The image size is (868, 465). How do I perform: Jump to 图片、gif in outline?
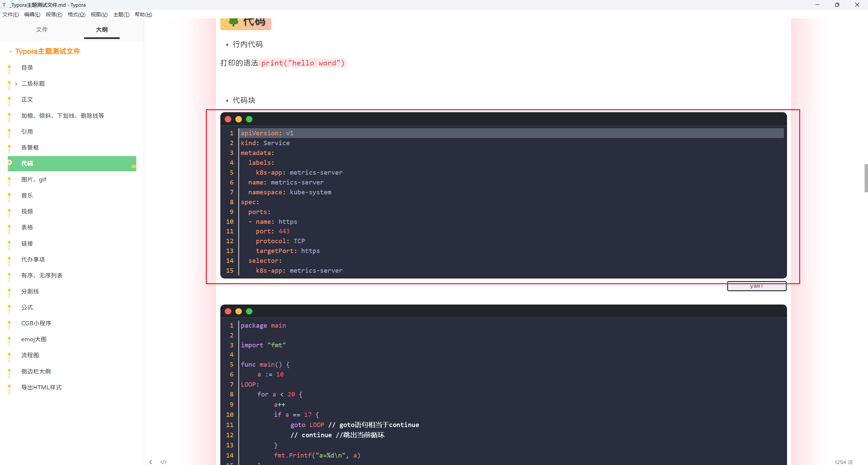[34, 179]
